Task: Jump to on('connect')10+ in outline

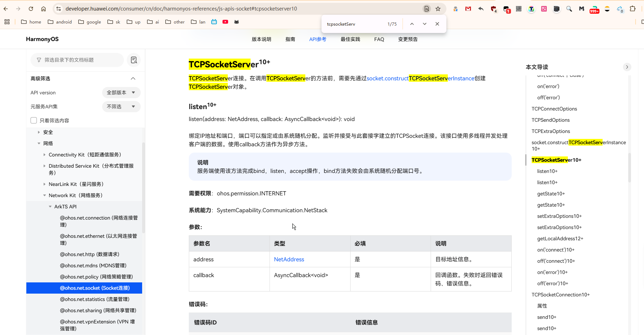Action: pyautogui.click(x=556, y=250)
